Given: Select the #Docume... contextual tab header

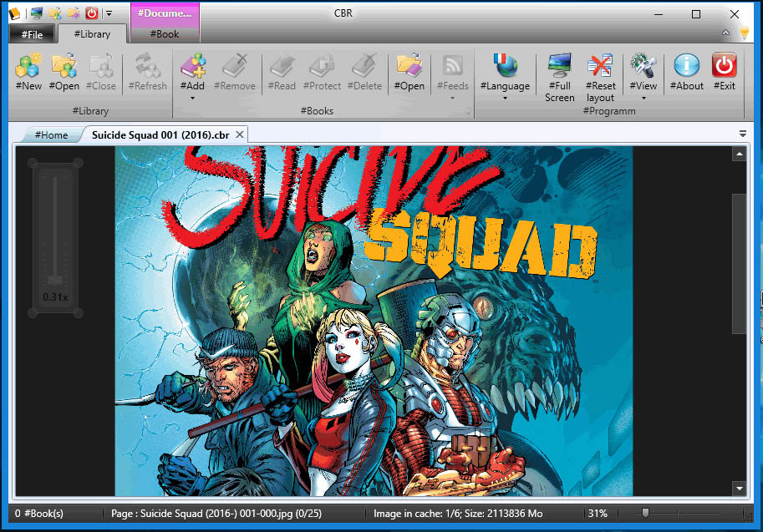Looking at the screenshot, I should (x=165, y=13).
